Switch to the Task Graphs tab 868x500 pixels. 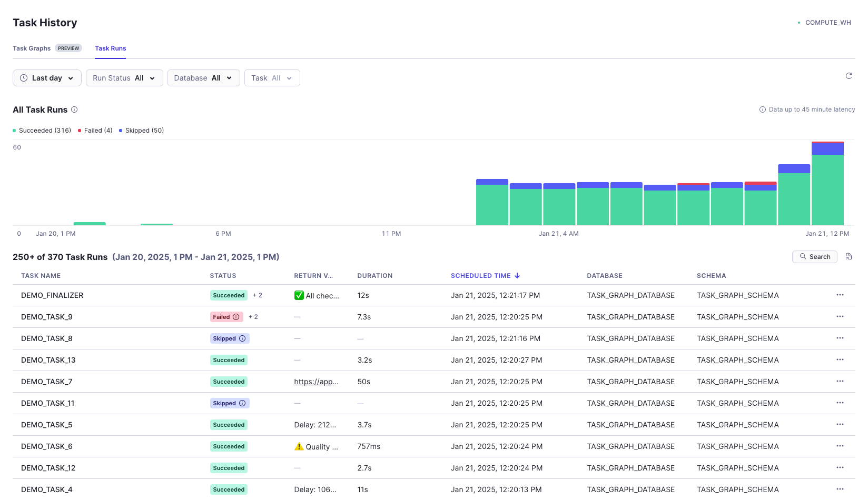(32, 48)
